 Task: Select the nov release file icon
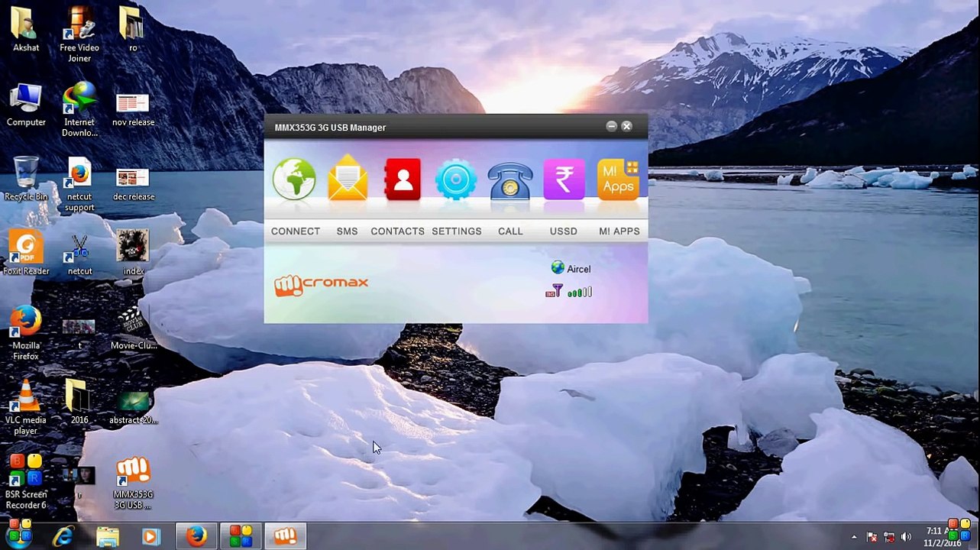coord(133,109)
